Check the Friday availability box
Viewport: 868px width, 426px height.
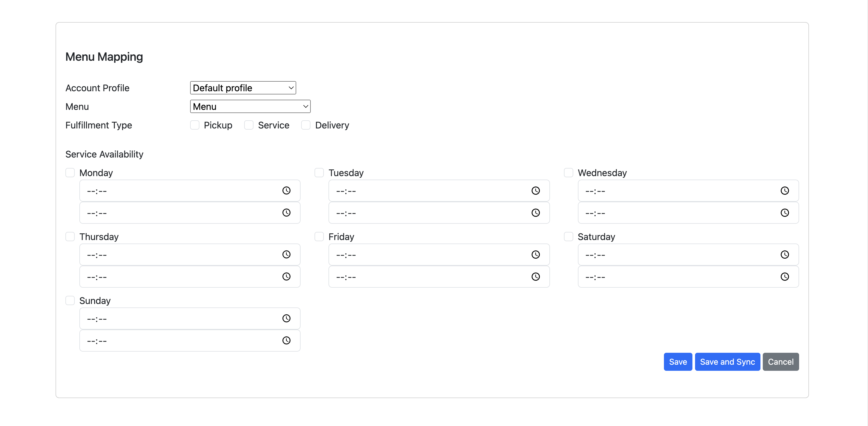pyautogui.click(x=319, y=237)
